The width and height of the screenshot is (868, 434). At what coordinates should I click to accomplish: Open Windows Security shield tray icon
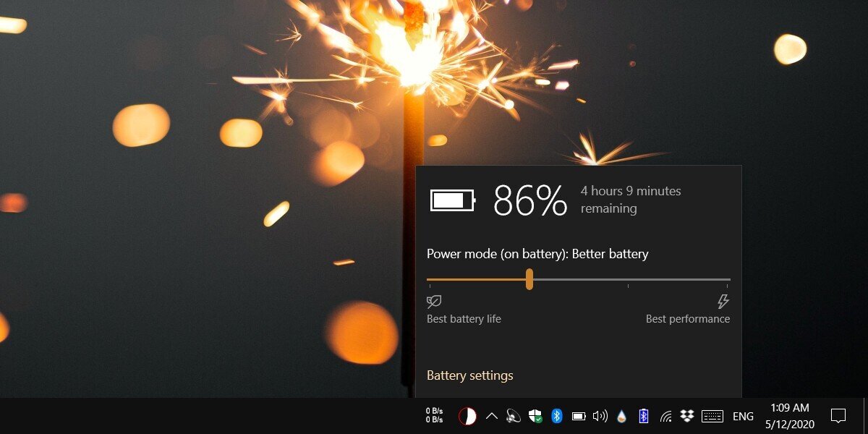pyautogui.click(x=535, y=416)
